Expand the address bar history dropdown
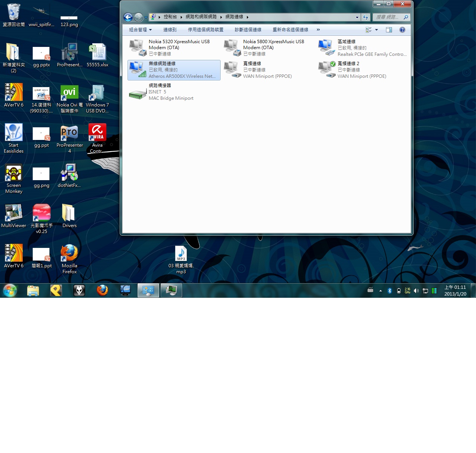Image resolution: width=476 pixels, height=453 pixels. [x=357, y=17]
